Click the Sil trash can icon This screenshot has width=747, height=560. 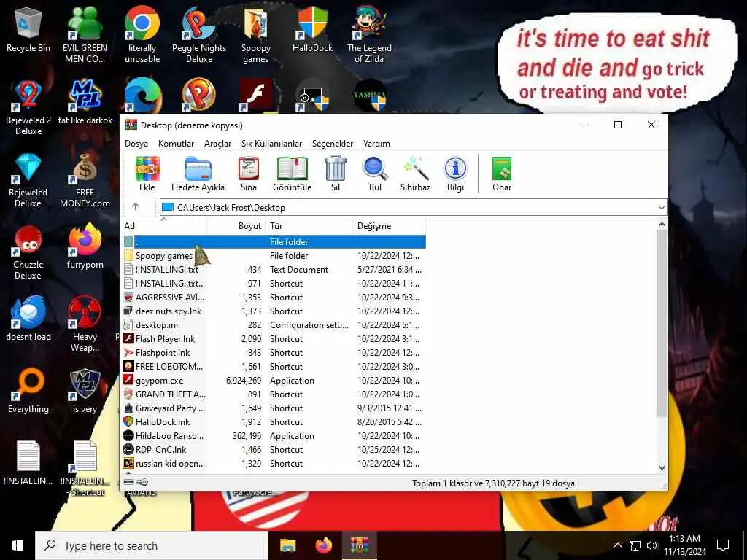coord(336,174)
